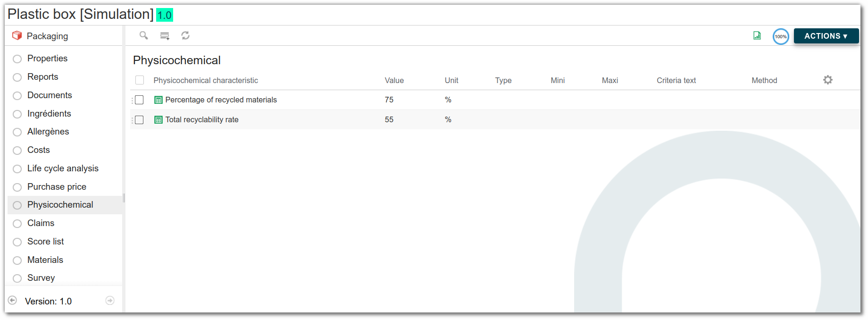The height and width of the screenshot is (320, 868).
Task: Check the Percentage of recycled materials checkbox
Action: [x=139, y=100]
